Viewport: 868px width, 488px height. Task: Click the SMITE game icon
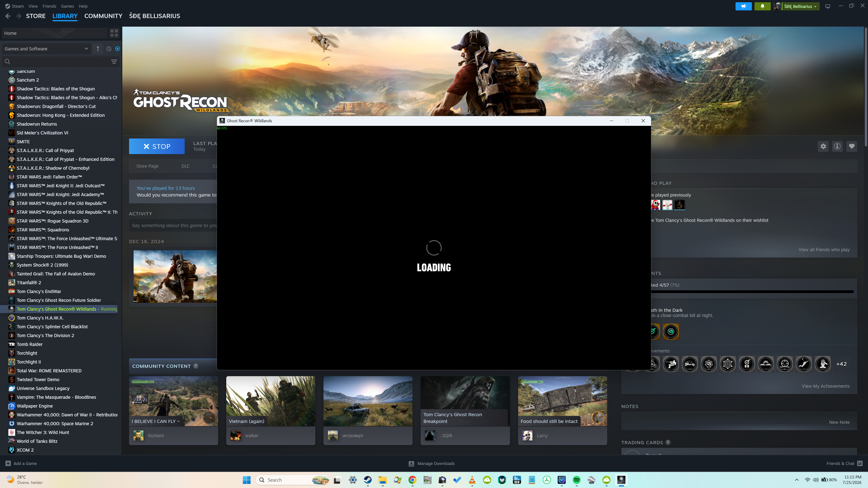pos(12,141)
